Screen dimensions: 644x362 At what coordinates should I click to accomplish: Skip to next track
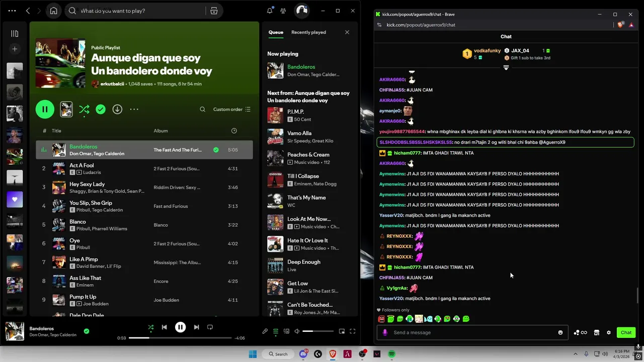pos(196,327)
